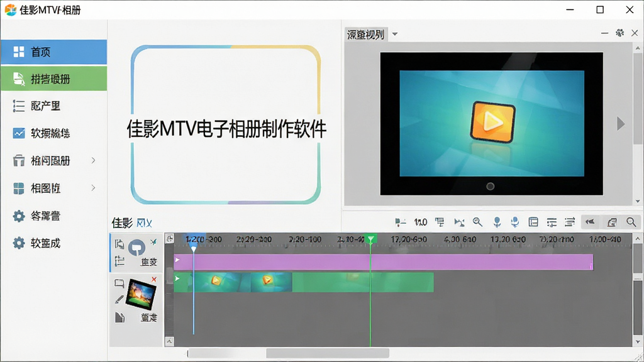Click the back arrow toolbar button
Screen dimensions: 644x362
pos(590,222)
